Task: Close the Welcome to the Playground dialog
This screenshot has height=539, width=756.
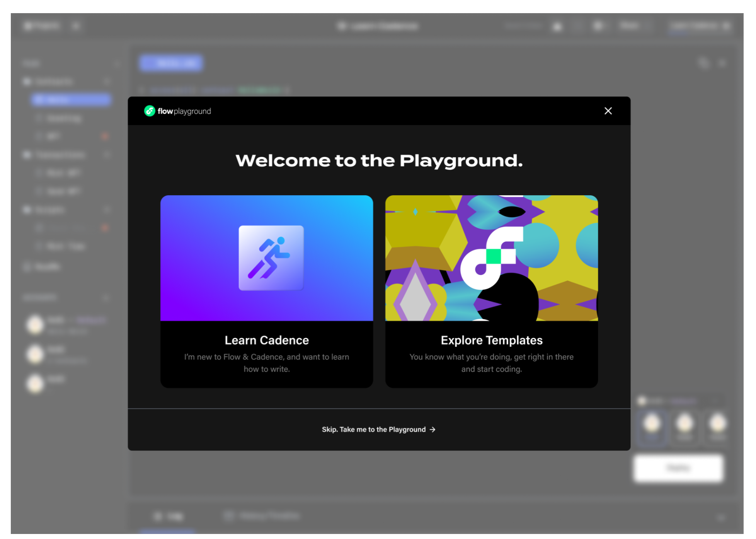Action: click(608, 111)
